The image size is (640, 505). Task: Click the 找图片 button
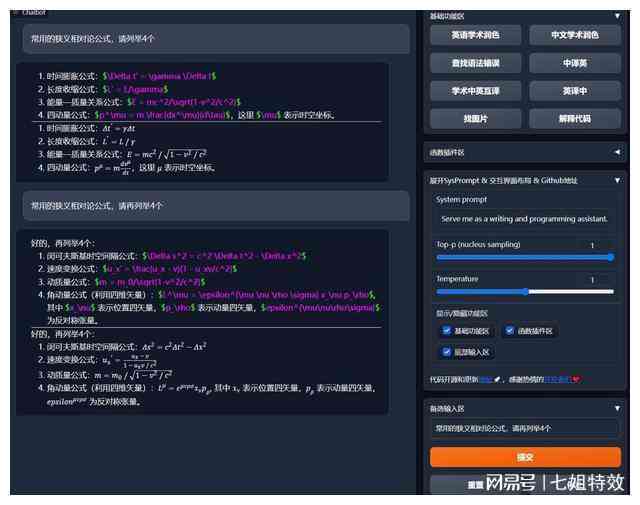click(475, 119)
